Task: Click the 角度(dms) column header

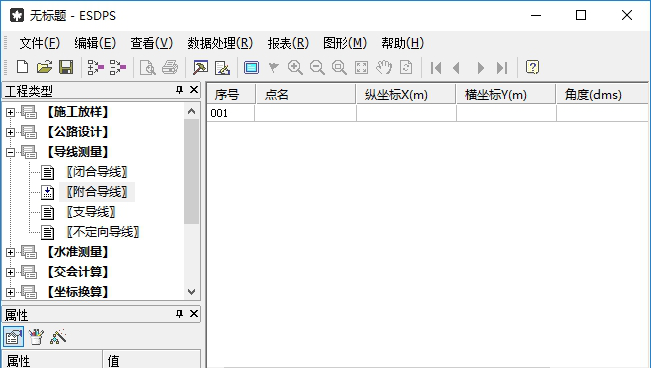Action: click(x=602, y=94)
